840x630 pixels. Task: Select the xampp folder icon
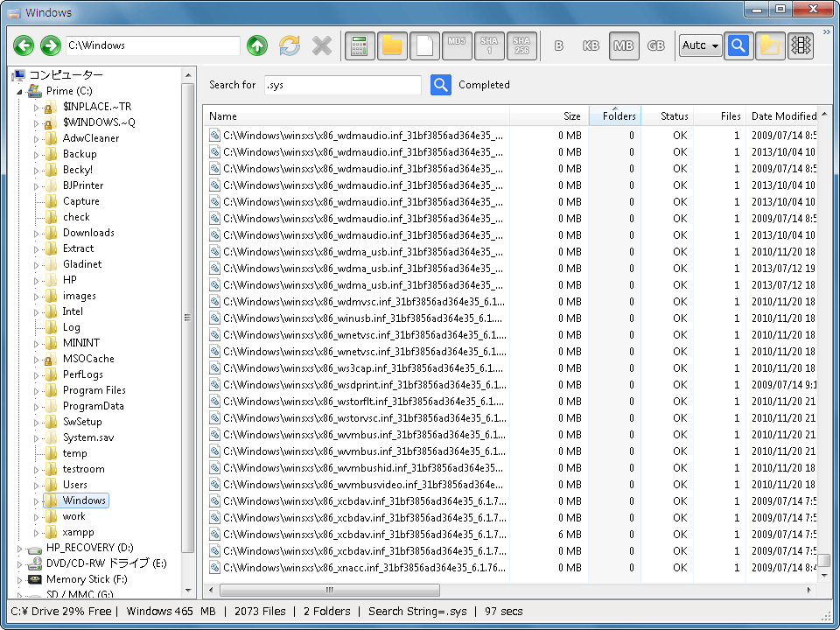pos(52,532)
